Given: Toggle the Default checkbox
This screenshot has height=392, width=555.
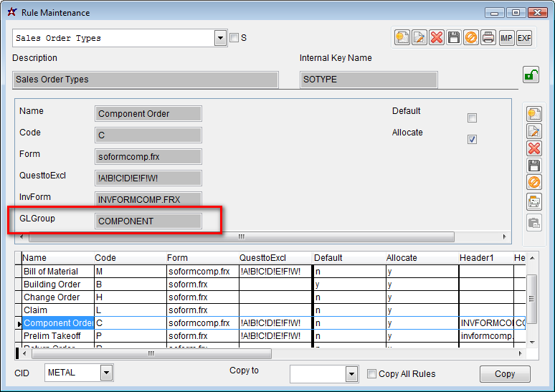Looking at the screenshot, I should (472, 118).
